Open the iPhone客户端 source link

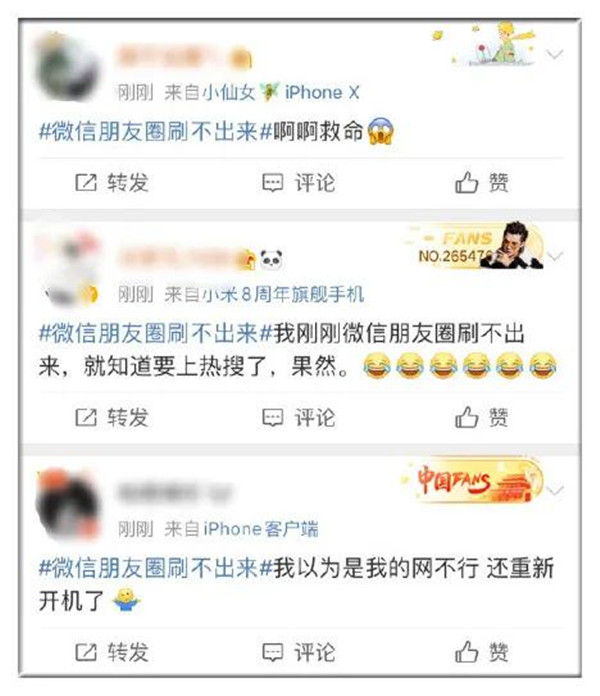(x=261, y=529)
